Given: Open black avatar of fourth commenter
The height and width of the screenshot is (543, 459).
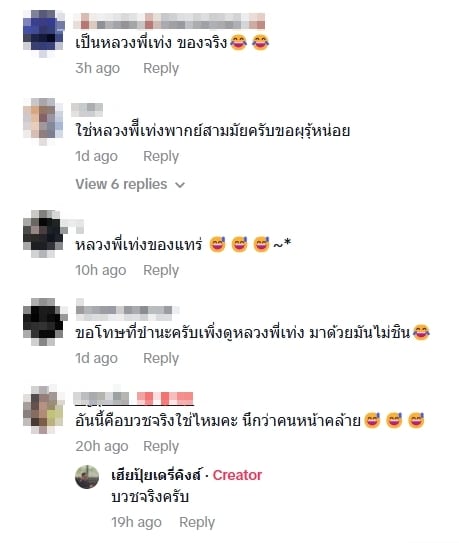Looking at the screenshot, I should point(44,321).
